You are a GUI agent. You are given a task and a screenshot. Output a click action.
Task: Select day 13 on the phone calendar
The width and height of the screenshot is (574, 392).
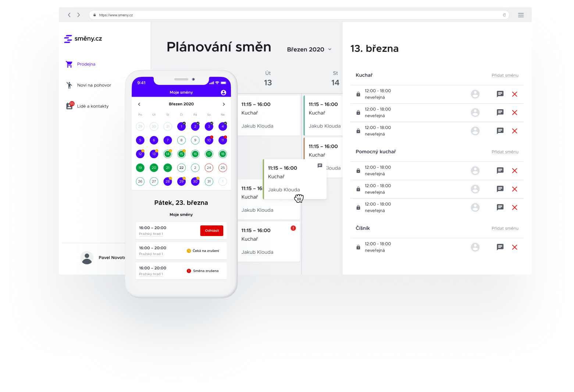point(154,154)
